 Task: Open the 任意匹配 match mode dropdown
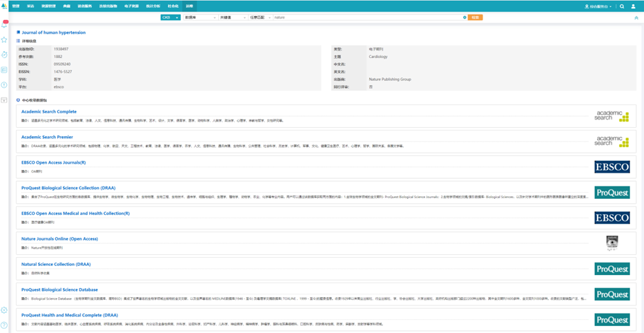pyautogui.click(x=260, y=17)
